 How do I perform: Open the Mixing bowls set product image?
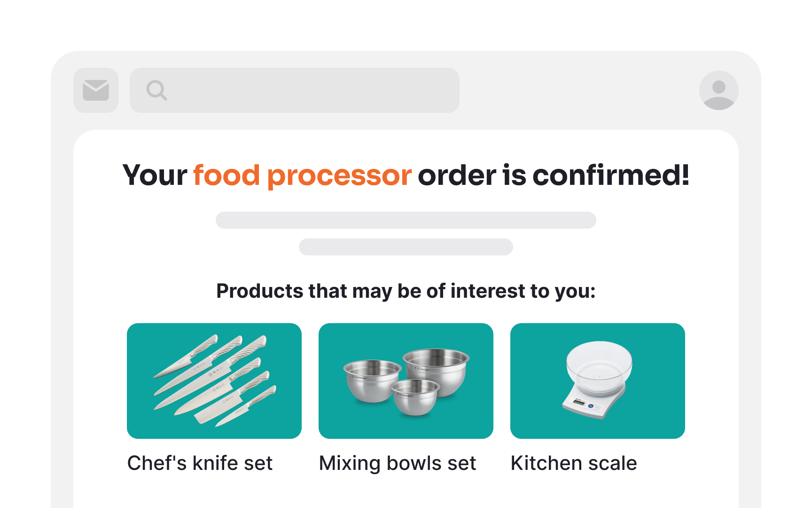(x=406, y=381)
